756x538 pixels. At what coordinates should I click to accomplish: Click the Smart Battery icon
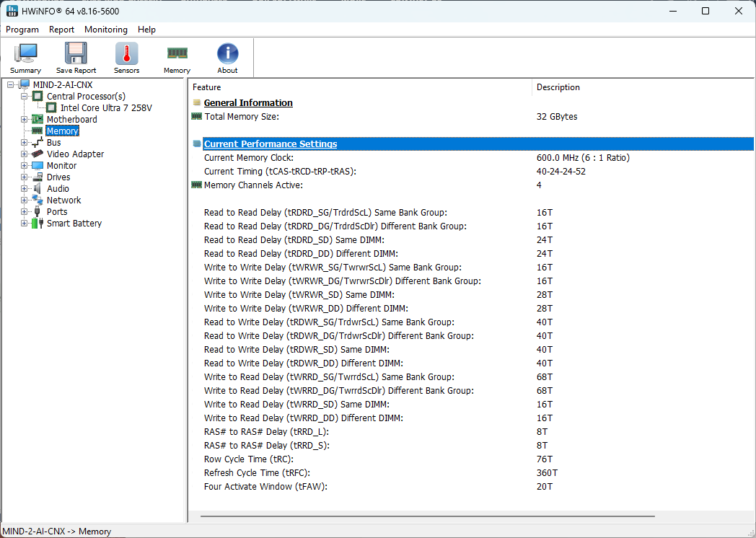click(38, 223)
